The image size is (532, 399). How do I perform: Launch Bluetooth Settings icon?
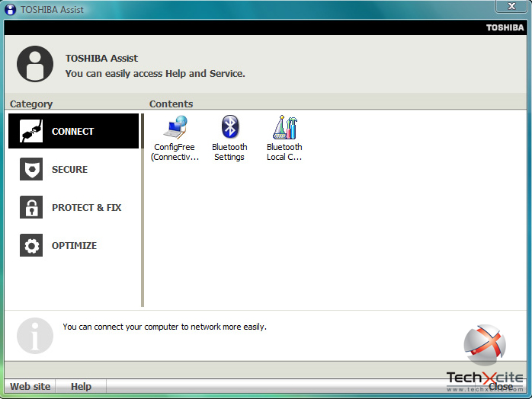tap(229, 139)
